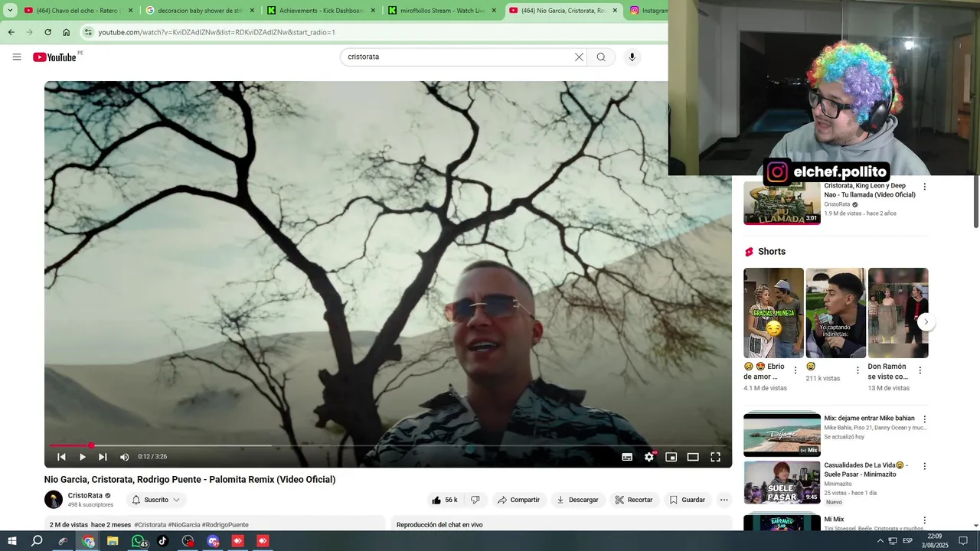Click the previous video button in the player
The width and height of the screenshot is (980, 551).
[61, 457]
